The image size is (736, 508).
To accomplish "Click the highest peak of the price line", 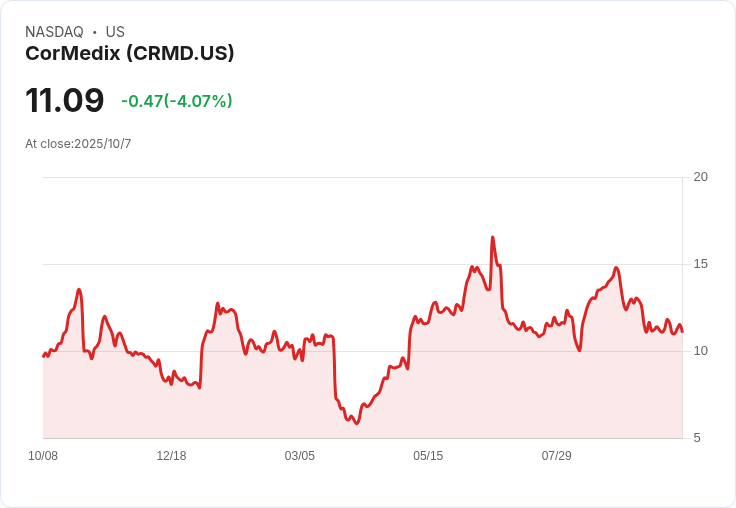I will pos(493,238).
